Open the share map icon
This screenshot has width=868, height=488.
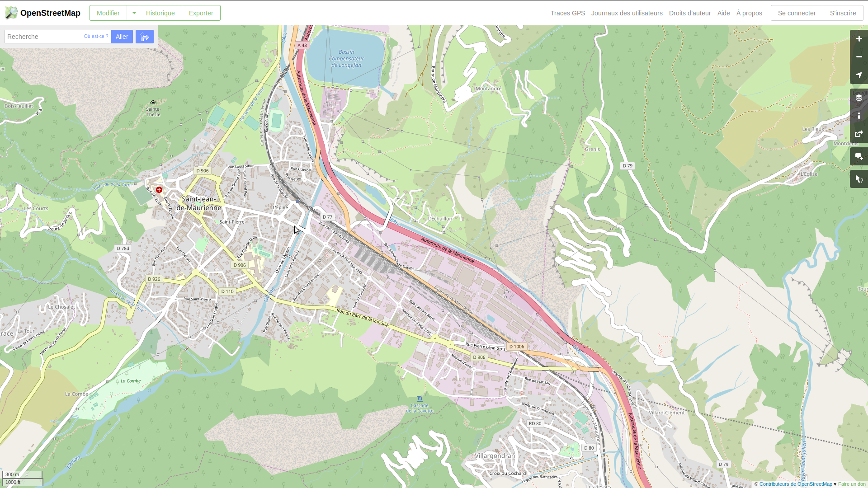[859, 134]
